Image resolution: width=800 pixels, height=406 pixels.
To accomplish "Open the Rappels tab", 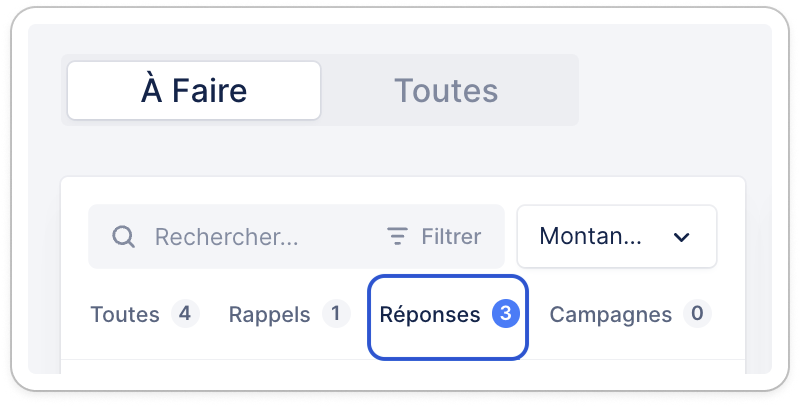I will (289, 314).
